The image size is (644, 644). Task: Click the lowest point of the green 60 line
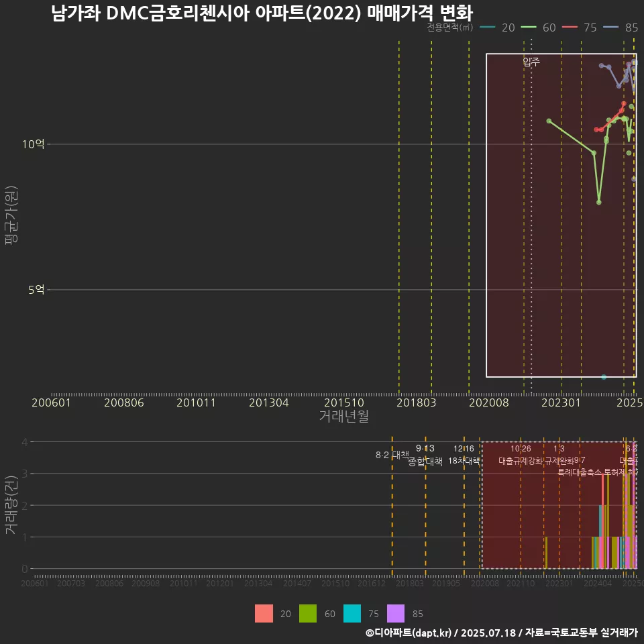[x=599, y=202]
